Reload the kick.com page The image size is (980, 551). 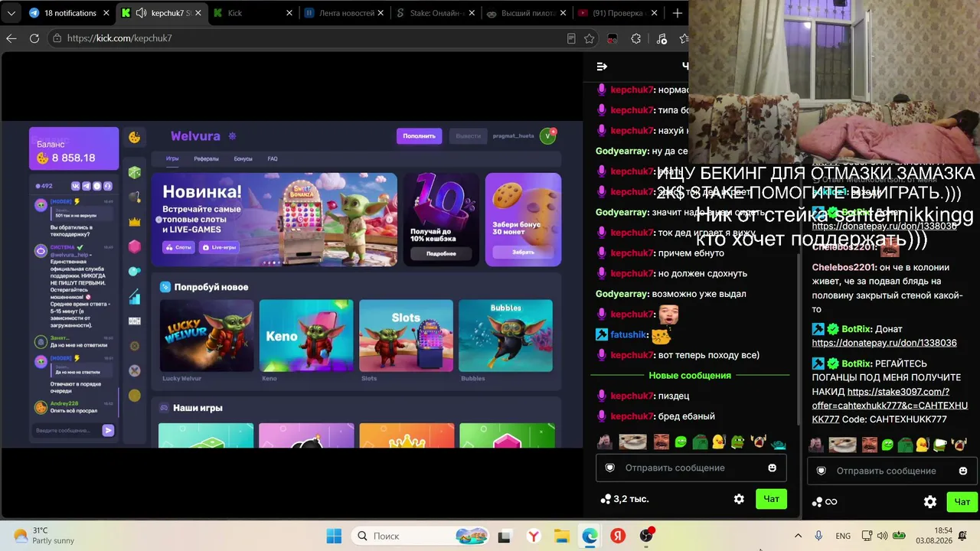tap(34, 38)
